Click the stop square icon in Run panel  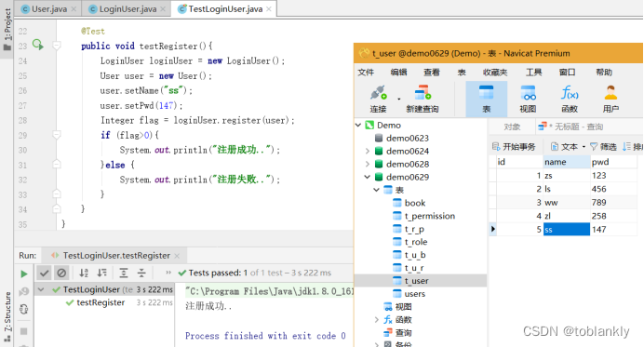pyautogui.click(x=24, y=331)
